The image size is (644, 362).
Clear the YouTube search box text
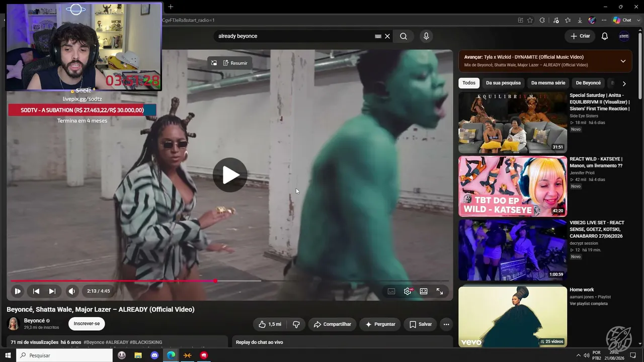(387, 36)
